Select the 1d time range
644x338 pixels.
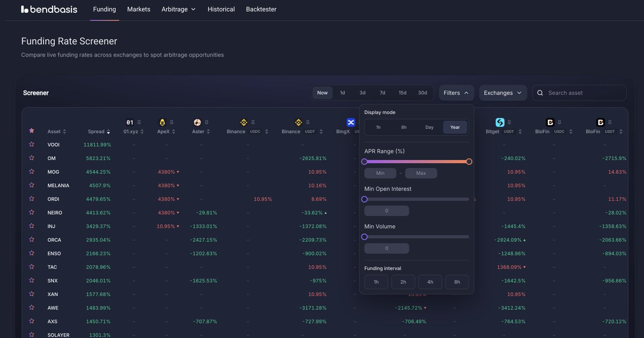click(x=342, y=93)
